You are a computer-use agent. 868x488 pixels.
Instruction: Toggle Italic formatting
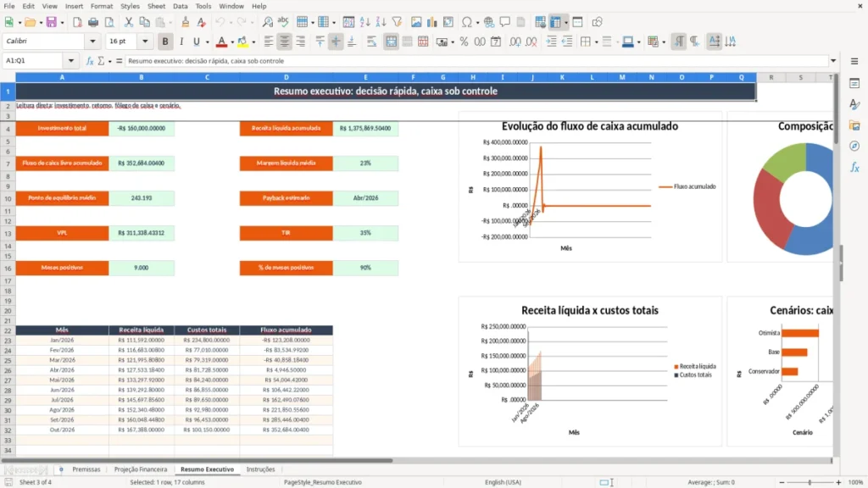pos(181,42)
